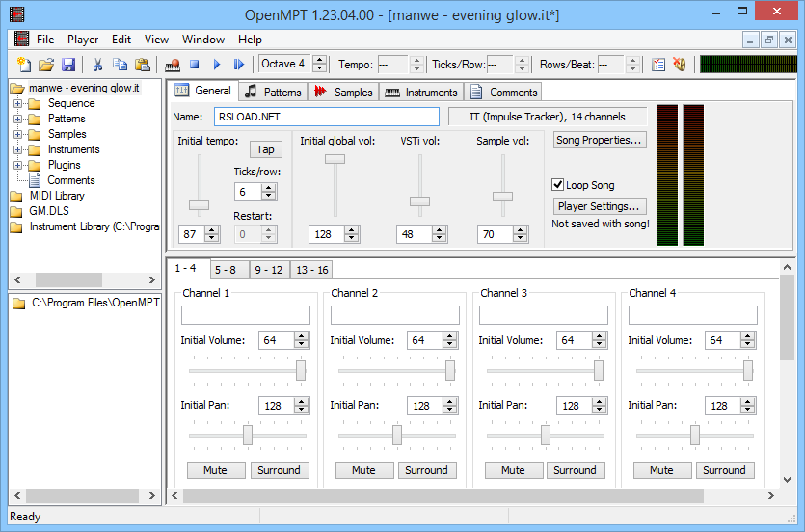Click the play pattern from start icon
This screenshot has width=805, height=532.
[239, 65]
